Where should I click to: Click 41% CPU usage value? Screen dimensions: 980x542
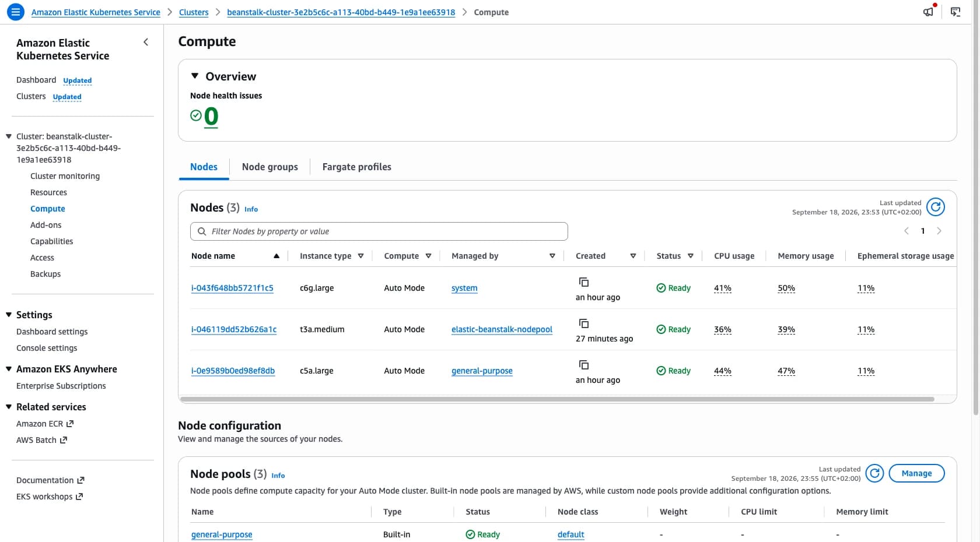[x=723, y=288]
